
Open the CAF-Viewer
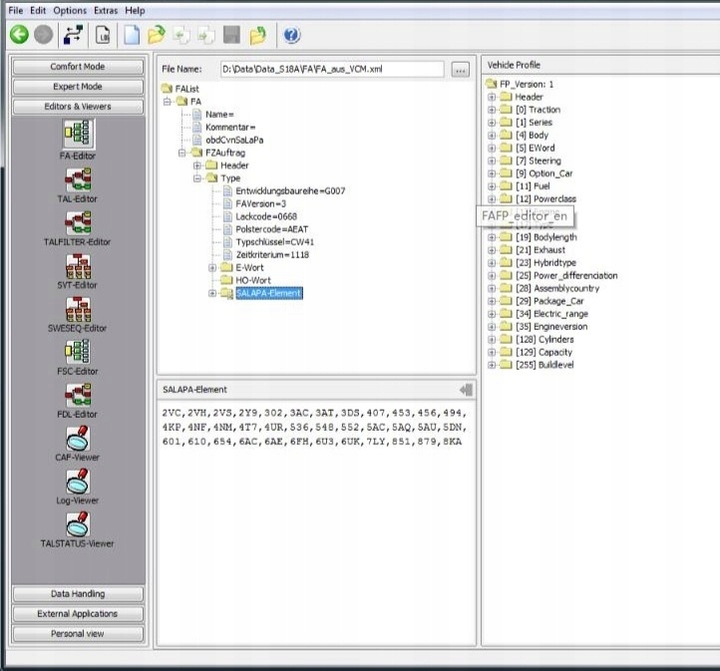click(x=78, y=438)
